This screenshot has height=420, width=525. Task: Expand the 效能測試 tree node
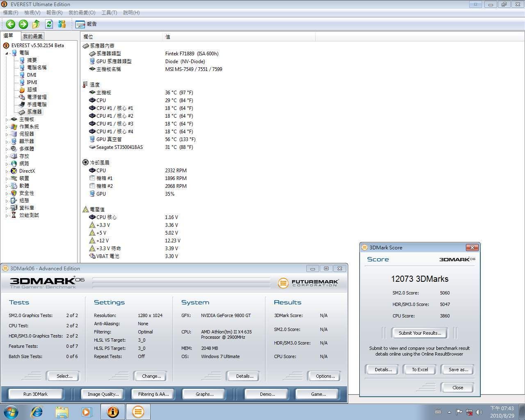click(7, 215)
